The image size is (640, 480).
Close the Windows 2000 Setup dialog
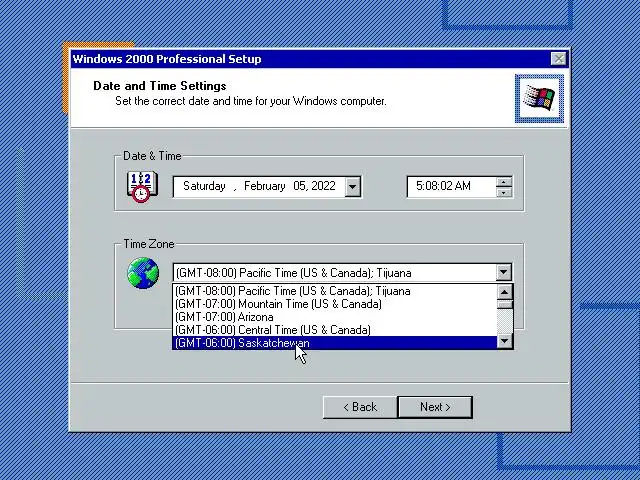[558, 59]
